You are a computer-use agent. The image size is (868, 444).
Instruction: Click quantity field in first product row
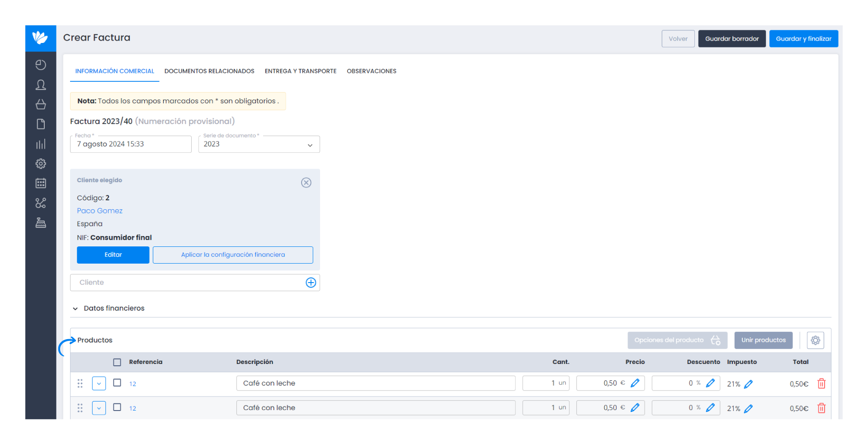[x=546, y=383]
